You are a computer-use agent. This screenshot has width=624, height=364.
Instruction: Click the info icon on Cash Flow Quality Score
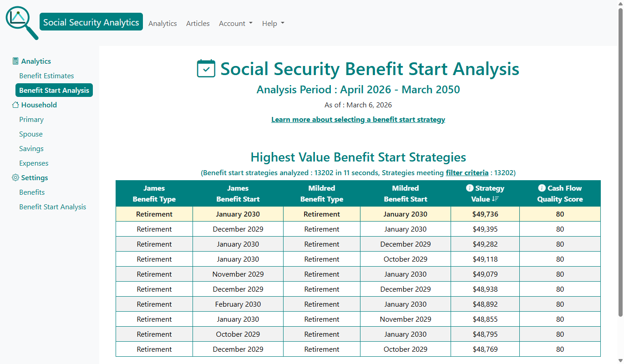coord(543,187)
